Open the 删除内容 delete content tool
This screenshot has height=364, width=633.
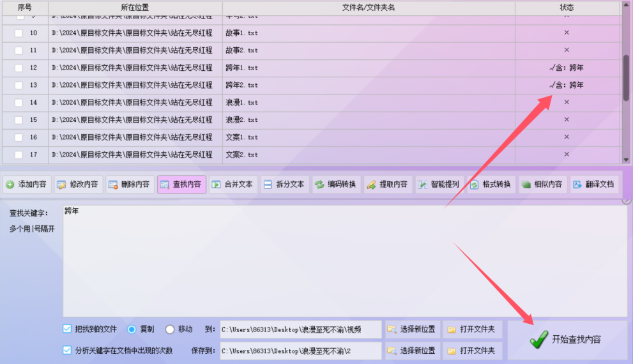point(129,185)
